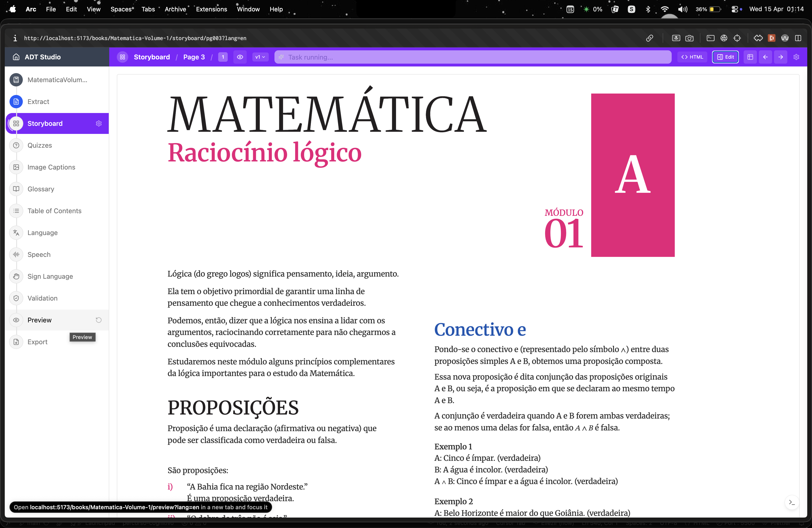Click the Task running prompt field
This screenshot has width=812, height=528.
click(x=473, y=57)
